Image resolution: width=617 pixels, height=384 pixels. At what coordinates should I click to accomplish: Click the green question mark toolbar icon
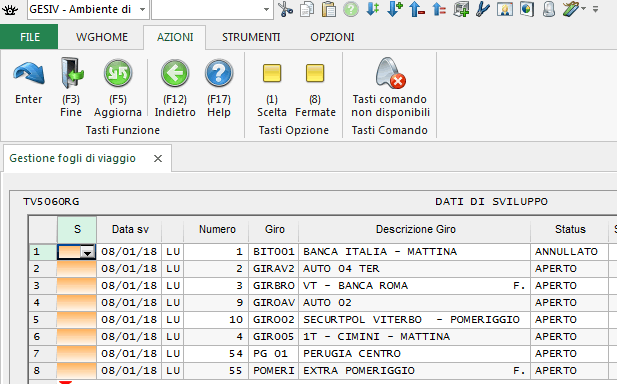pyautogui.click(x=351, y=9)
